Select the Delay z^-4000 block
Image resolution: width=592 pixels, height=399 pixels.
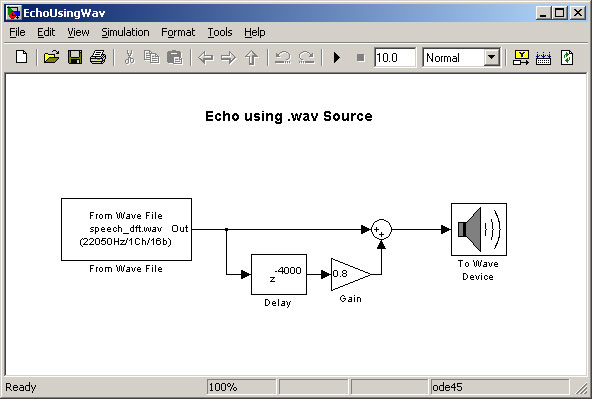pyautogui.click(x=279, y=274)
